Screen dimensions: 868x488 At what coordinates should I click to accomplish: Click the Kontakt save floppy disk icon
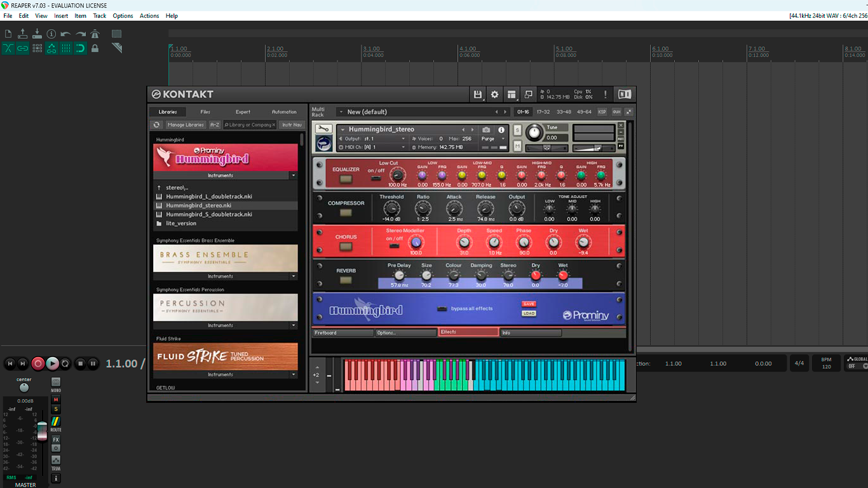478,94
